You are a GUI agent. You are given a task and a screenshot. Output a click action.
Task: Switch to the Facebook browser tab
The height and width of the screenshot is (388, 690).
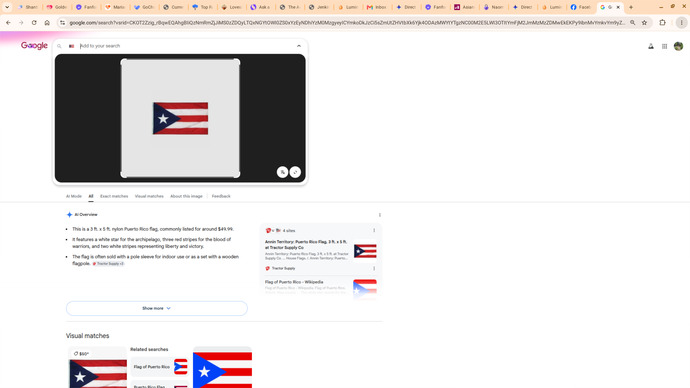[581, 7]
